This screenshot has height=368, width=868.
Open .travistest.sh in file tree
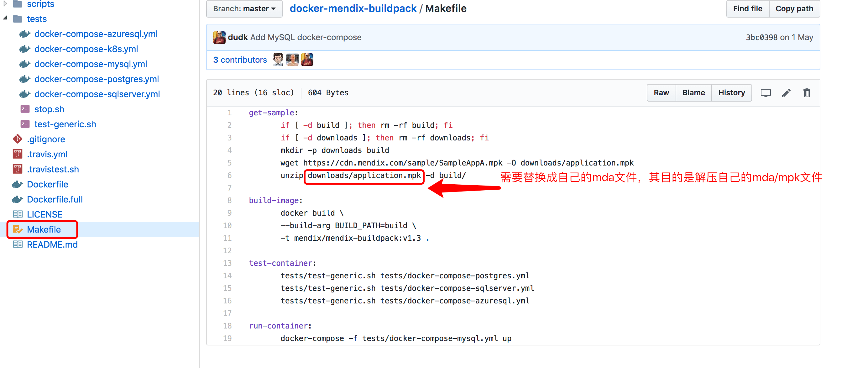click(x=53, y=169)
